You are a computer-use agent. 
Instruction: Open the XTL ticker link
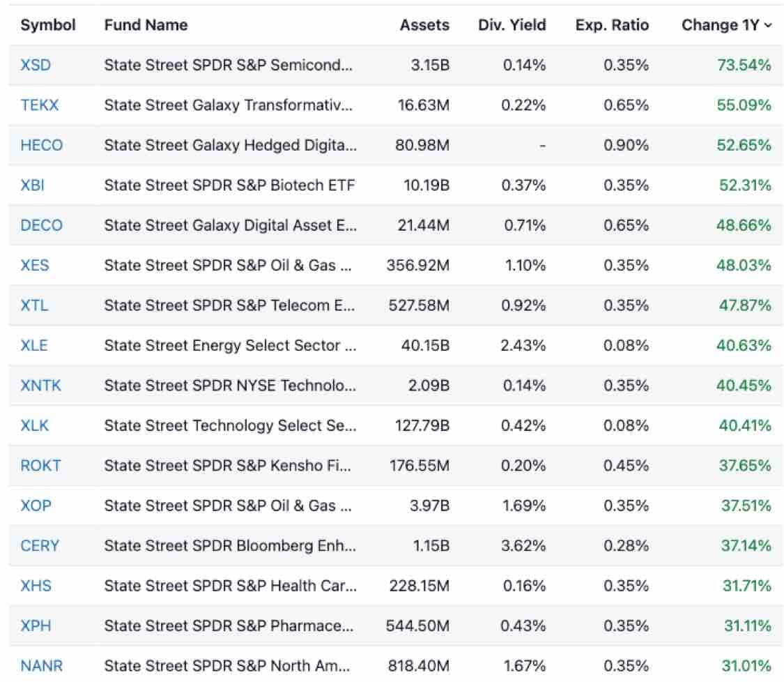click(35, 305)
